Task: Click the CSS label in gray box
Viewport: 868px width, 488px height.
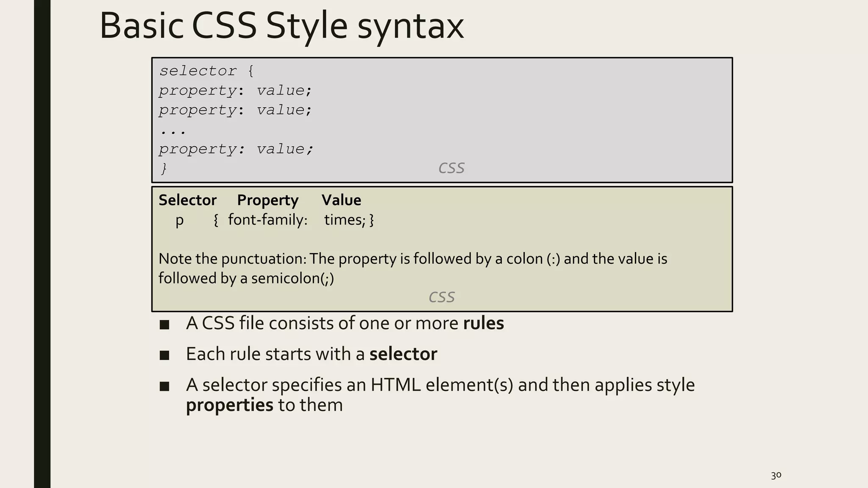Action: coord(451,168)
